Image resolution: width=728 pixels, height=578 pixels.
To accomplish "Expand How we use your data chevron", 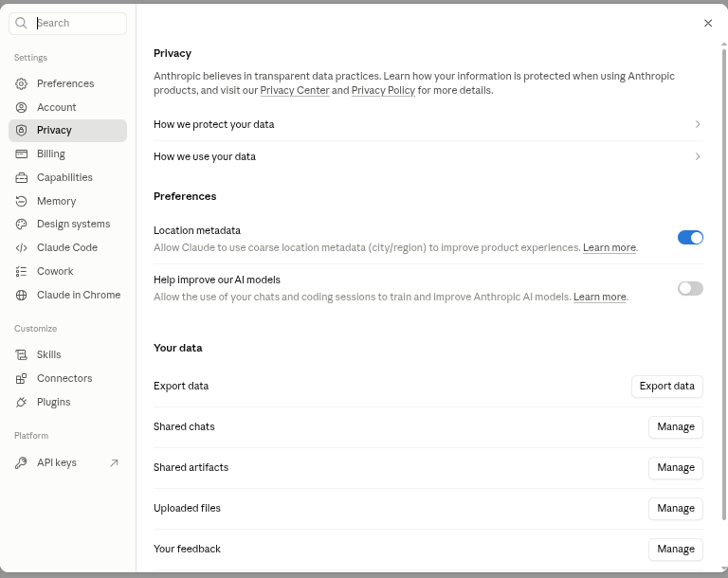I will point(698,156).
